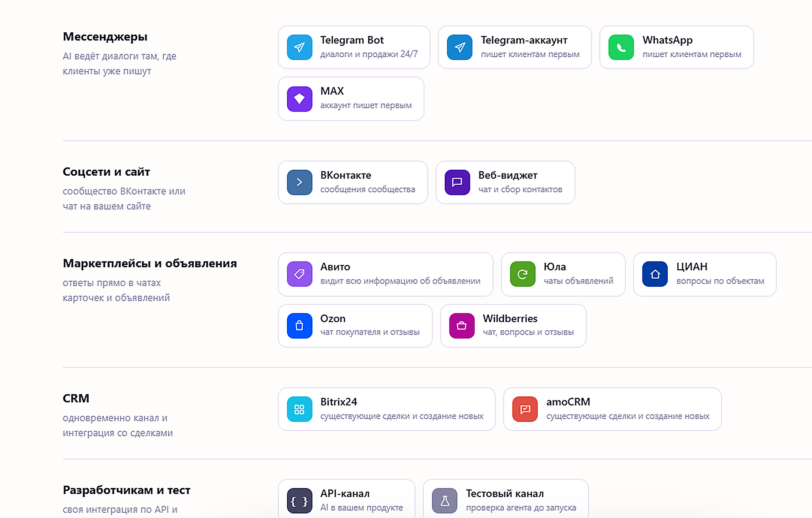Open the Wildberries channel title
Viewport: 812px width, 518px height.
[510, 319]
